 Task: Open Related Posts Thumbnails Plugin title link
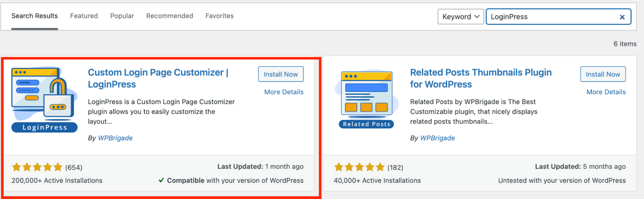click(481, 78)
